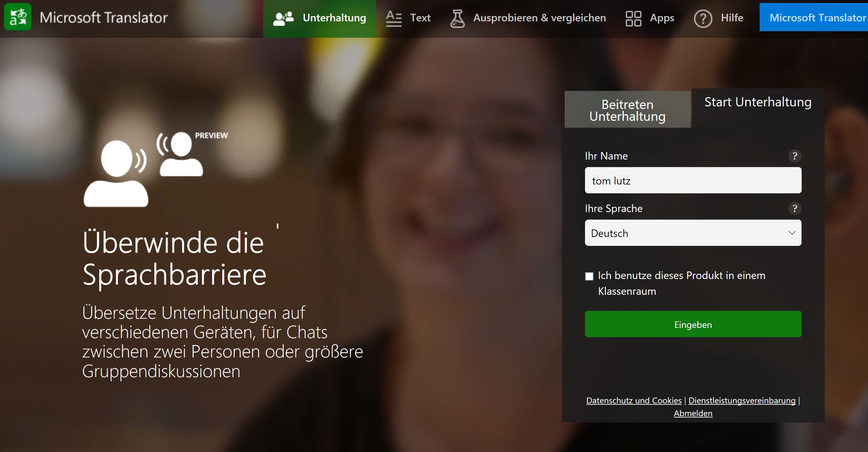The height and width of the screenshot is (452, 868).
Task: Open the Dienstleistungsvereinbarung link
Action: coord(742,400)
